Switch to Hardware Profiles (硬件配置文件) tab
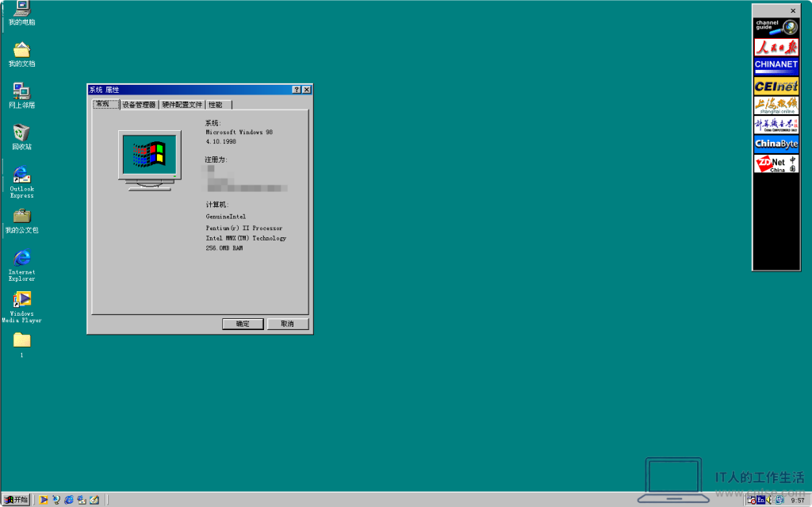Image resolution: width=812 pixels, height=507 pixels. 182,105
